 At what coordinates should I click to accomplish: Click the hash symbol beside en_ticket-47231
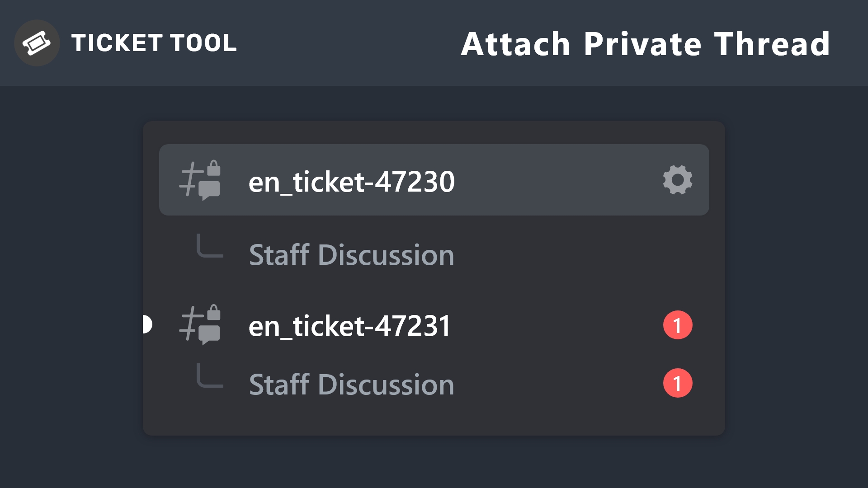tap(190, 324)
